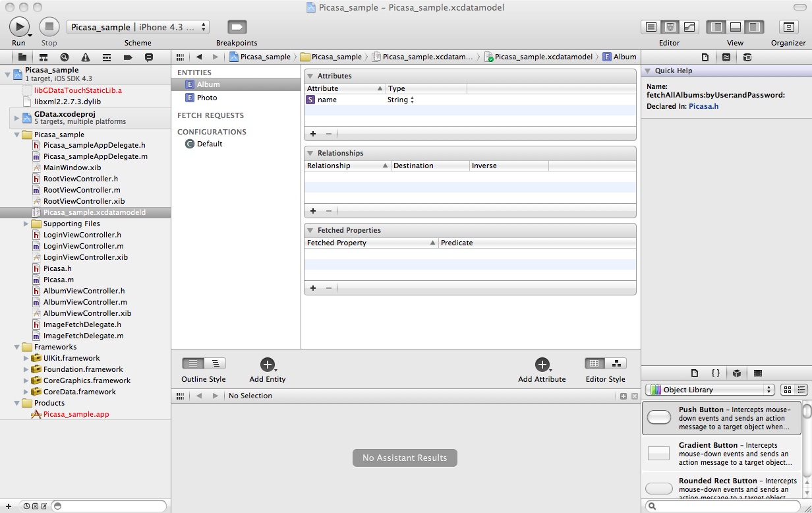This screenshot has width=812, height=513.
Task: Open the Object Library dropdown
Action: pos(709,390)
